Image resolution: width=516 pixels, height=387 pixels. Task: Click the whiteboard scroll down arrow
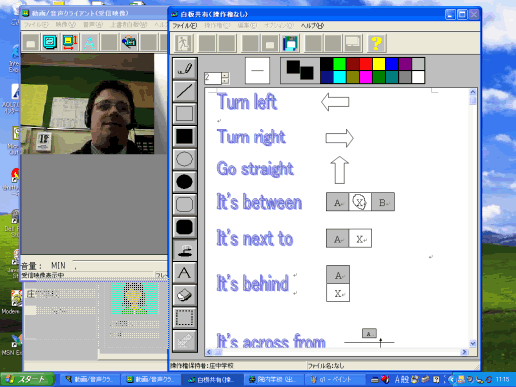[473, 343]
